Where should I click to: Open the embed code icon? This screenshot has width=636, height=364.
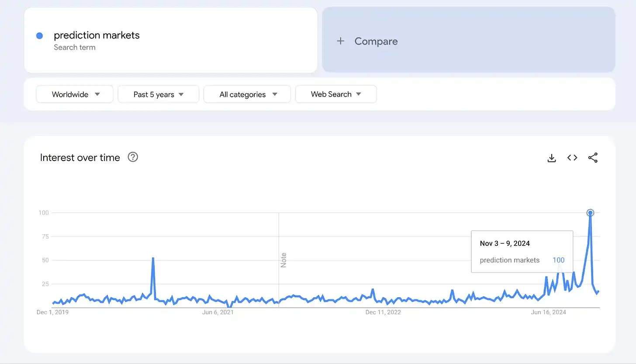coord(572,158)
